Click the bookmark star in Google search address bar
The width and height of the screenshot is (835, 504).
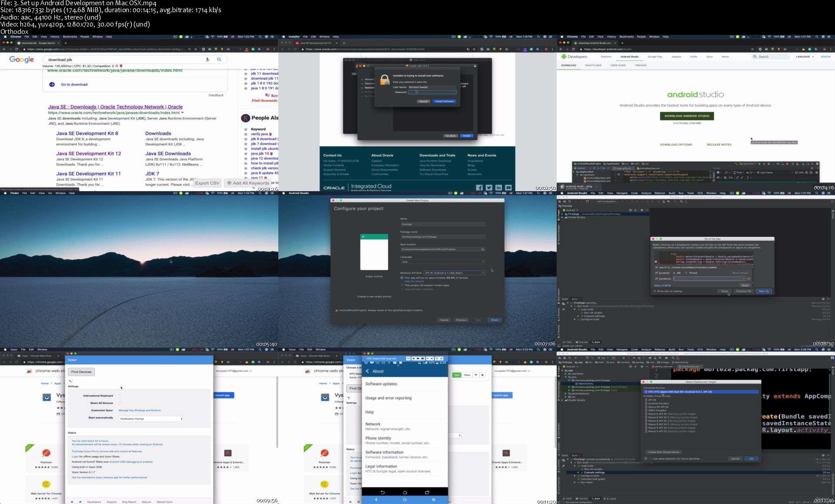pos(196,49)
